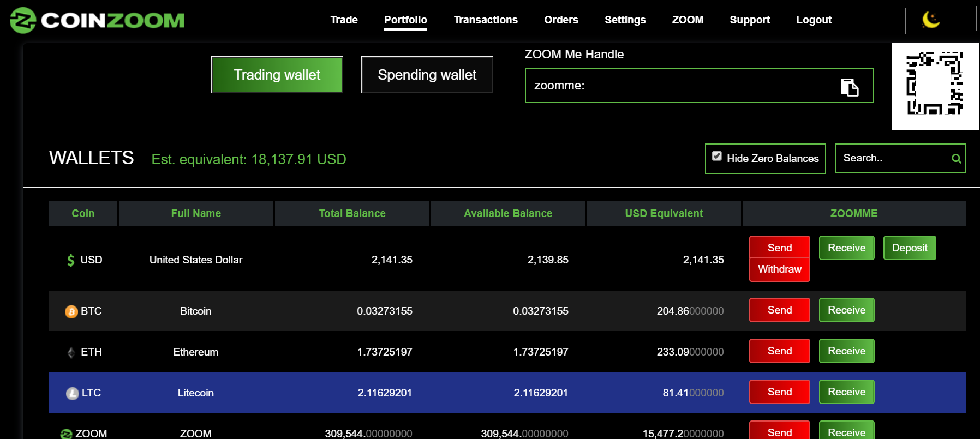Open the Support page
Image resolution: width=980 pixels, height=439 pixels.
click(750, 20)
